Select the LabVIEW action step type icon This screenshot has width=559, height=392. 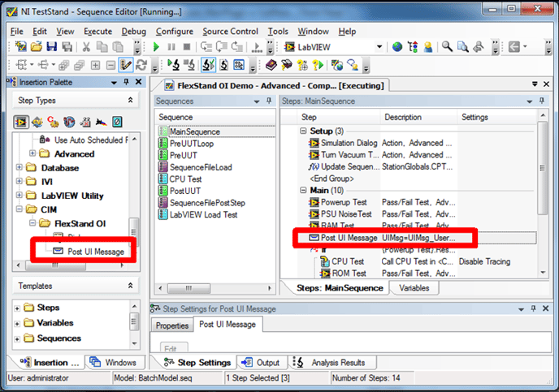point(21,122)
